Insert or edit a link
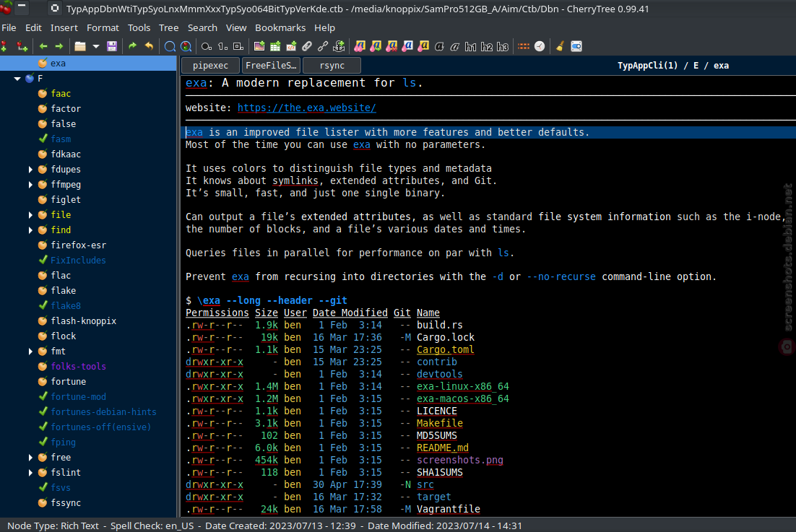This screenshot has height=532, width=796. pyautogui.click(x=323, y=46)
